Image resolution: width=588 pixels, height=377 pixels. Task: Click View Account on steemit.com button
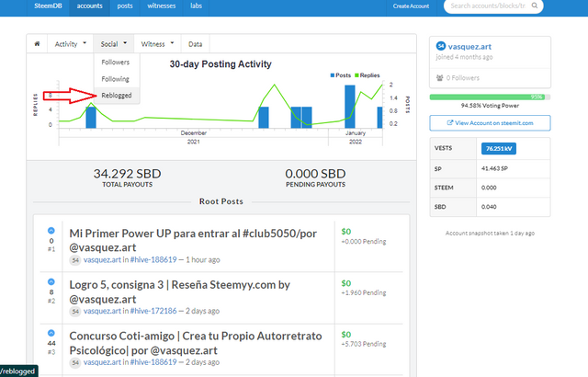490,123
